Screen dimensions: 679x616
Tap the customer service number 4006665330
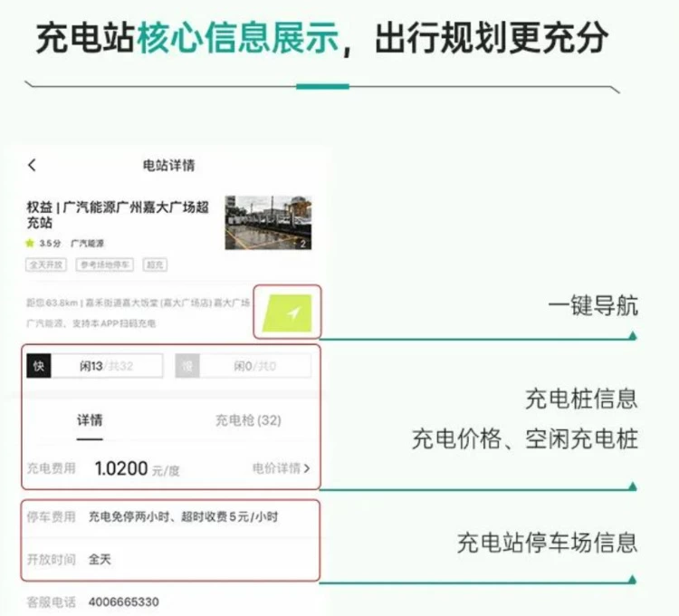(x=123, y=602)
